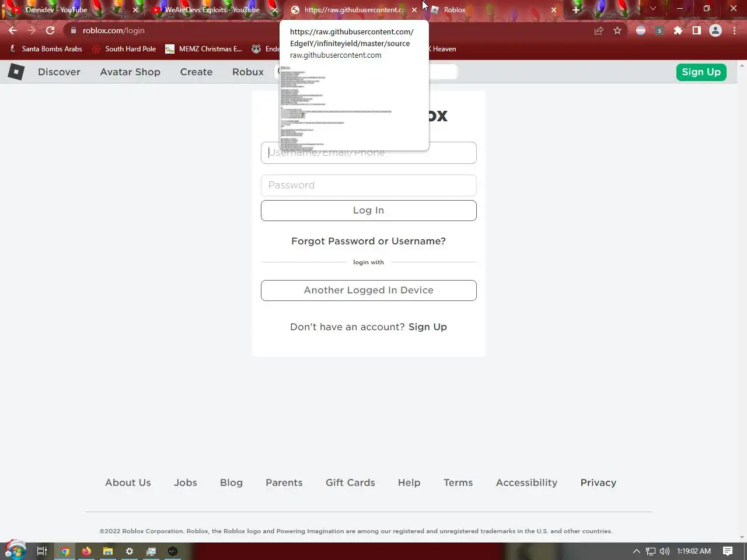Click the black circular app on taskbar
Screen dimensions: 747x560
click(173, 551)
